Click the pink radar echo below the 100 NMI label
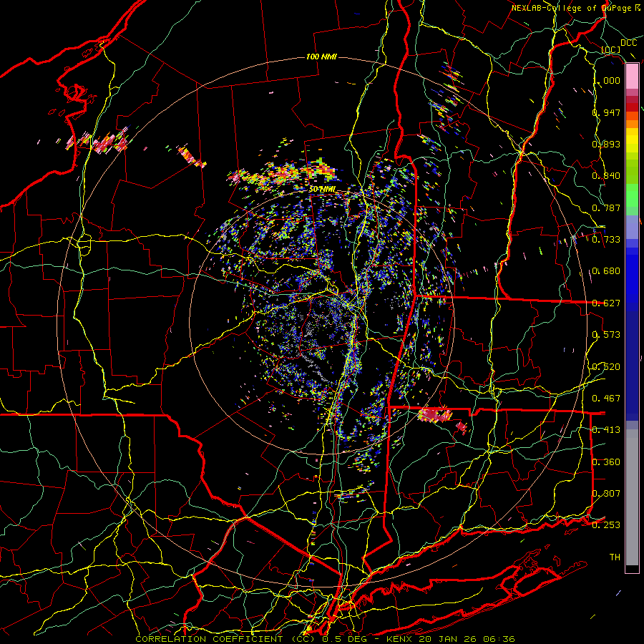This screenshot has height=644, width=644. [x=271, y=93]
